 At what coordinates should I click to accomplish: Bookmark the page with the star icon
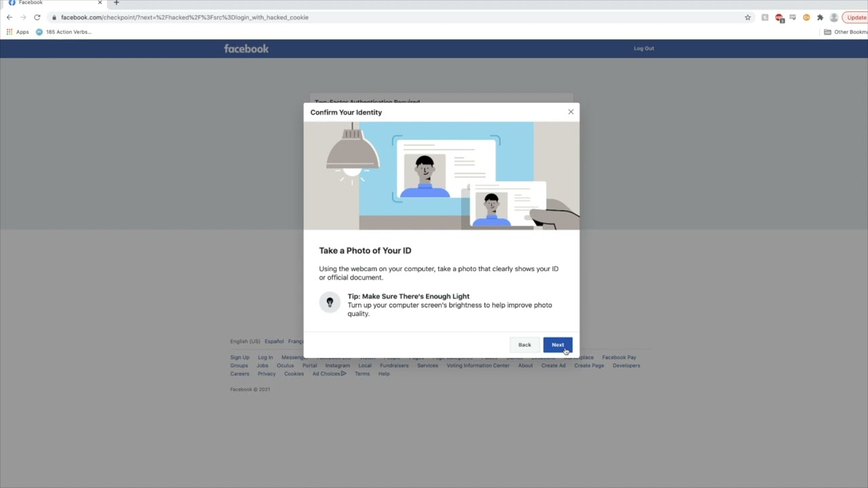click(748, 18)
